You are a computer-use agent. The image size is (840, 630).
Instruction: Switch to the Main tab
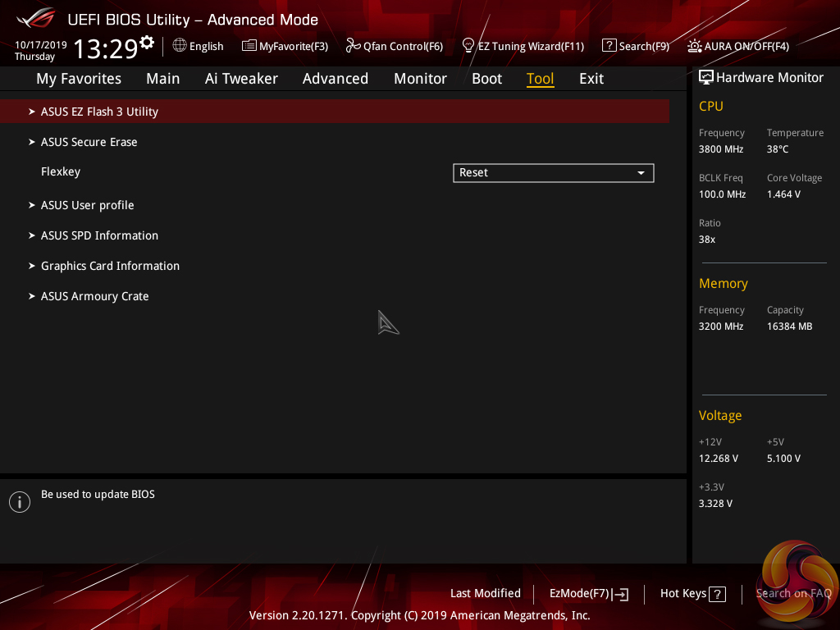coord(163,79)
